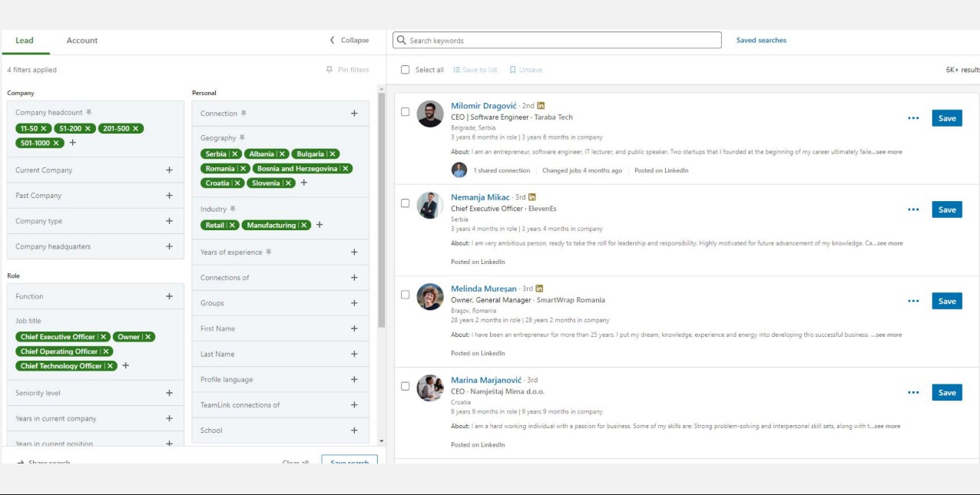The image size is (980, 495).
Task: Add another job title value
Action: pos(126,365)
